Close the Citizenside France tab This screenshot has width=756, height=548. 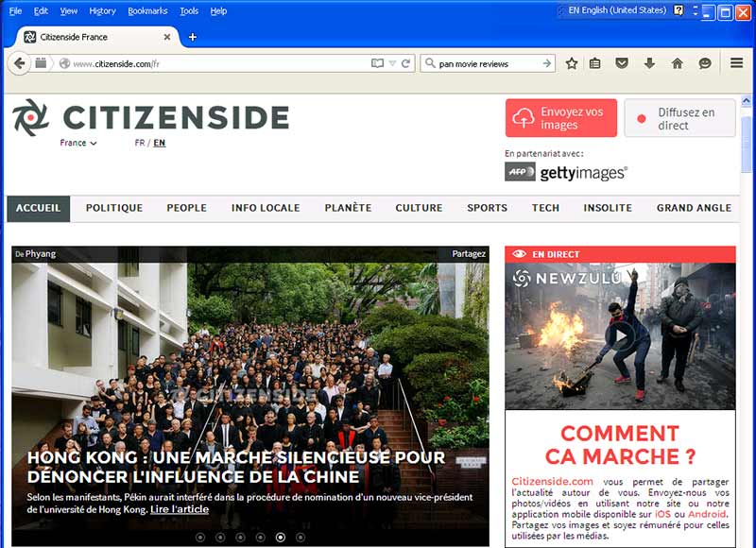point(167,37)
